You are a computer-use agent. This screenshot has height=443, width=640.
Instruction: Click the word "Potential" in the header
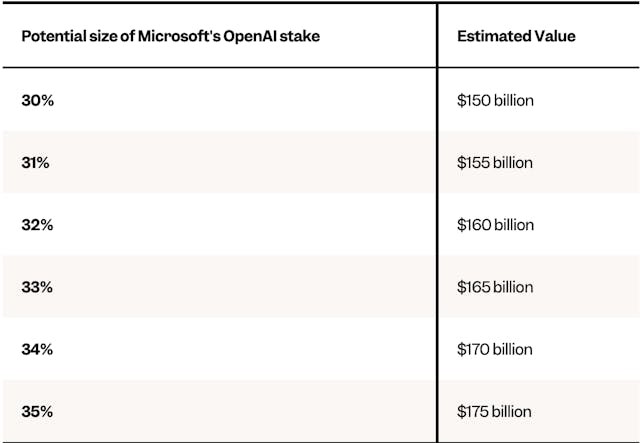(51, 37)
